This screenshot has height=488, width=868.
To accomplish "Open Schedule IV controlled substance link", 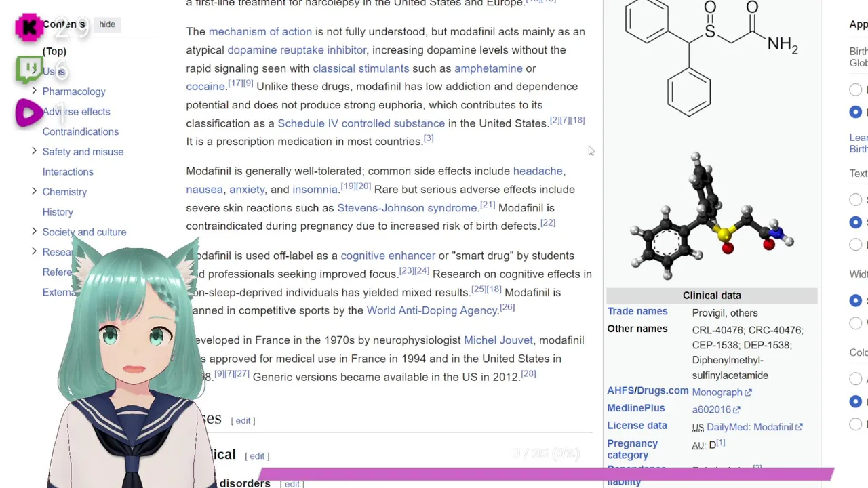I will pos(361,123).
